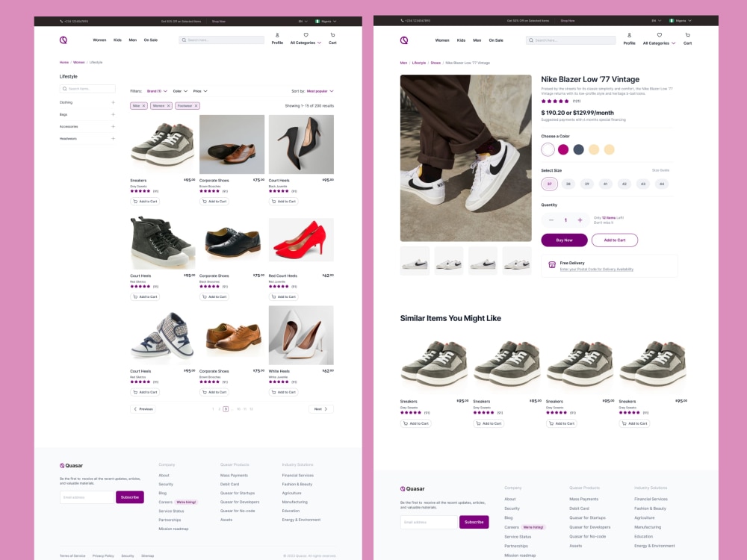Open the Nigeria country dropdown on the listing page

[326, 22]
